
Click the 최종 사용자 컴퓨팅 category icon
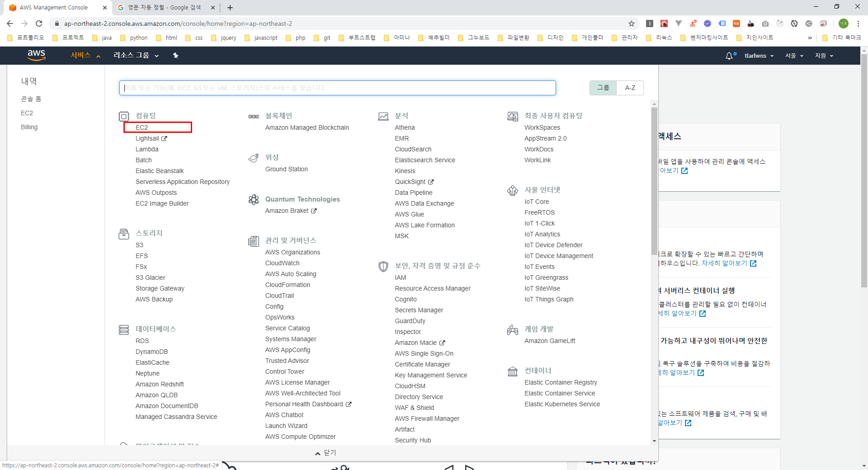point(513,116)
